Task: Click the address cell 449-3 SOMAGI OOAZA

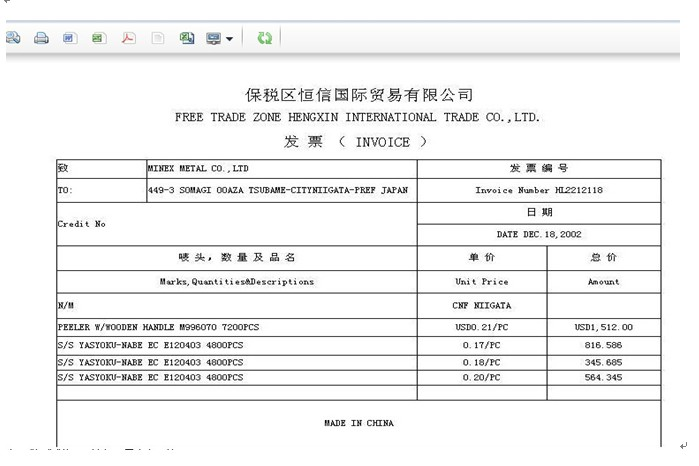Action: (x=282, y=190)
